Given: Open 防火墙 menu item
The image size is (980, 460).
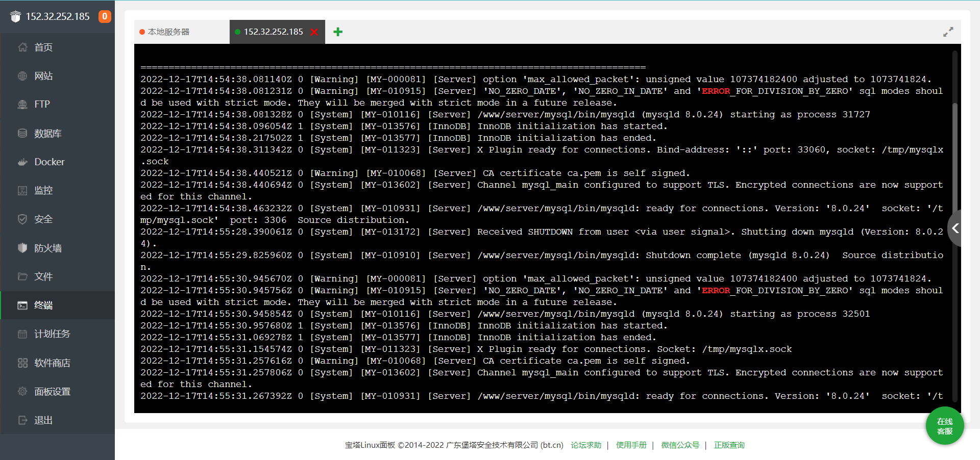Looking at the screenshot, I should click(57, 248).
